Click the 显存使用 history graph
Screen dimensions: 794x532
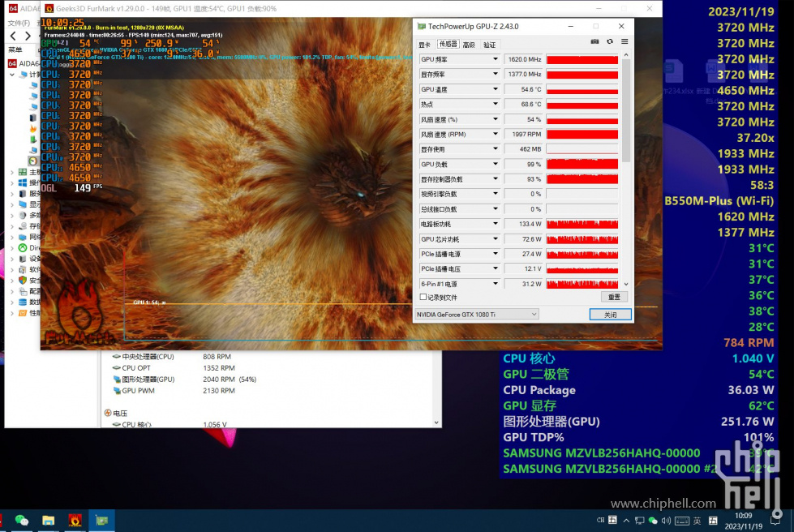(582, 149)
